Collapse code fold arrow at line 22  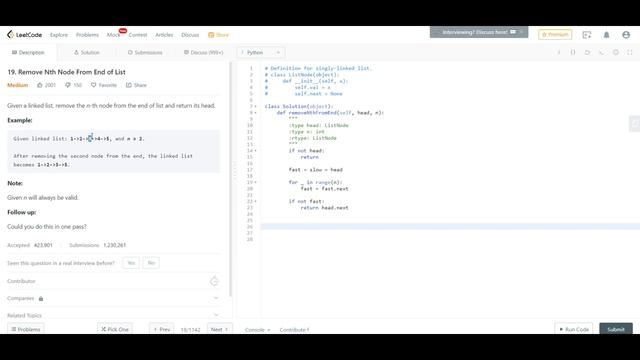tap(256, 201)
